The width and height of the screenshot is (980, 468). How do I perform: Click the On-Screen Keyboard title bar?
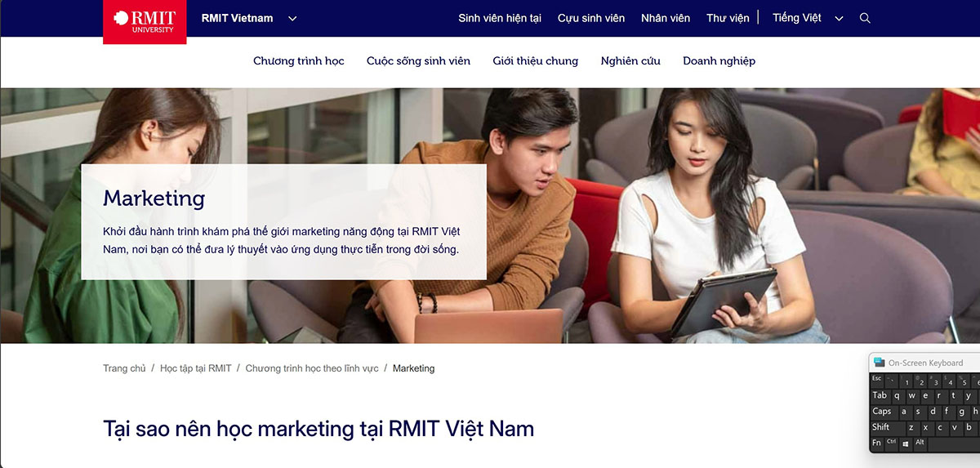click(924, 363)
